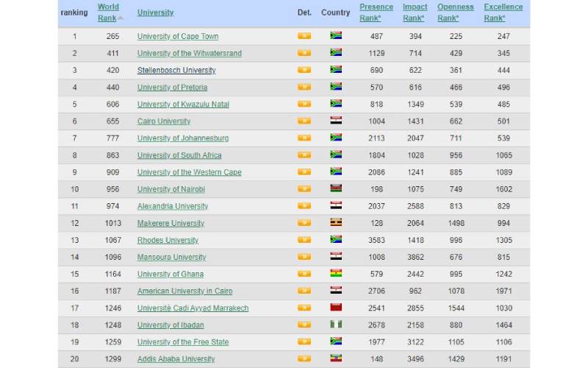Click the Morocco flag in Cadi Ayyad Marrakech row
Image resolution: width=588 pixels, height=368 pixels.
click(x=336, y=308)
